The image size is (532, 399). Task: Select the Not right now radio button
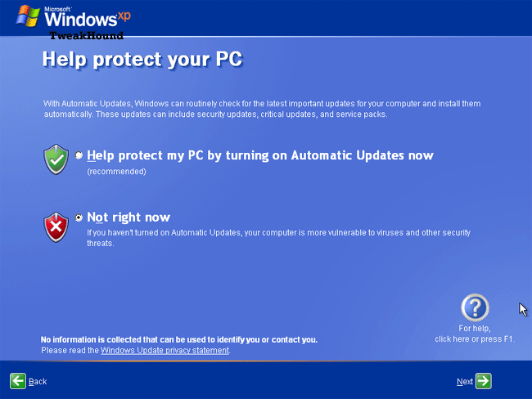79,217
